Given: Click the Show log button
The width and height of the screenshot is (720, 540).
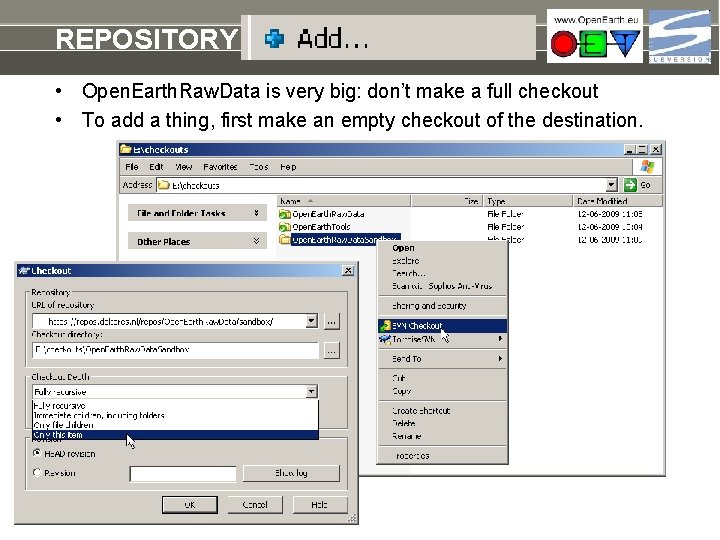Looking at the screenshot, I should point(291,473).
